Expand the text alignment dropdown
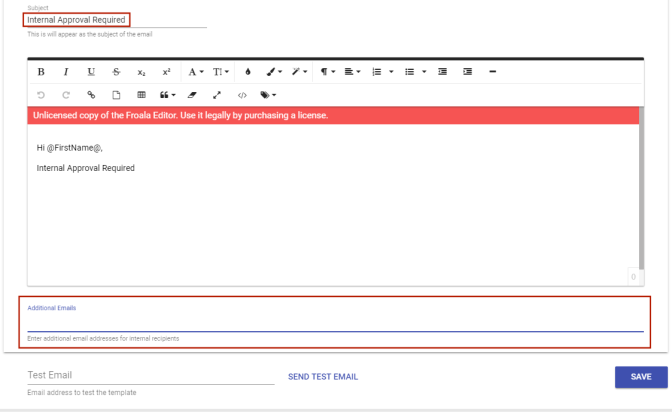 coord(352,72)
